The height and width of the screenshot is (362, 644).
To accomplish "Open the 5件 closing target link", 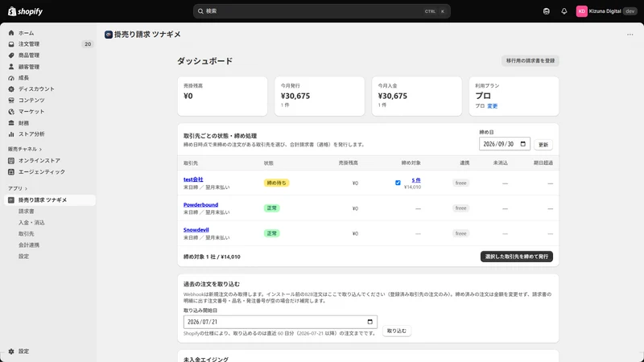I will tap(416, 180).
